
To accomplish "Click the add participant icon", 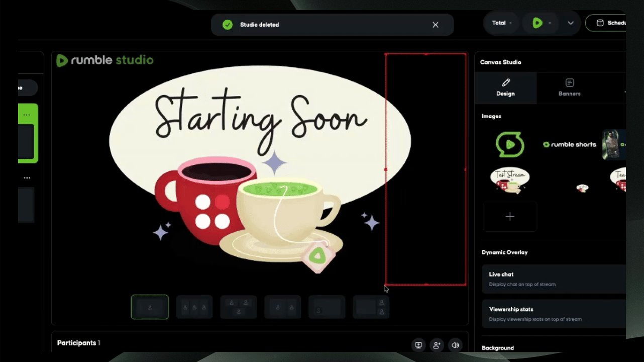I will [437, 345].
